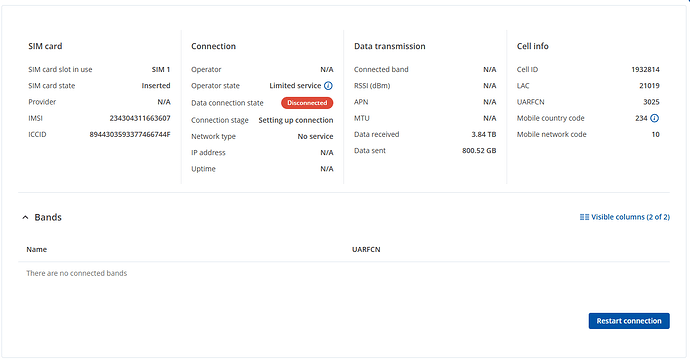Click the Limited service operator state text
This screenshot has width=690, height=362.
[x=295, y=86]
